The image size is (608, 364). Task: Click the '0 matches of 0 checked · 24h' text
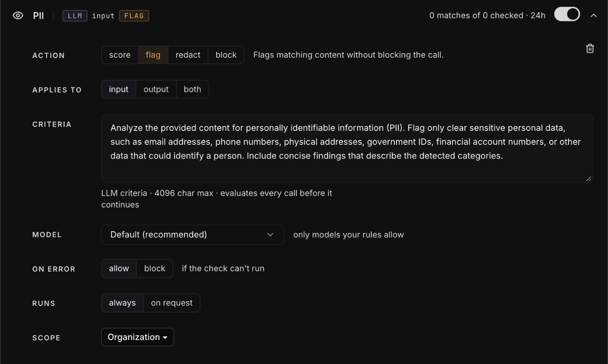pyautogui.click(x=488, y=16)
